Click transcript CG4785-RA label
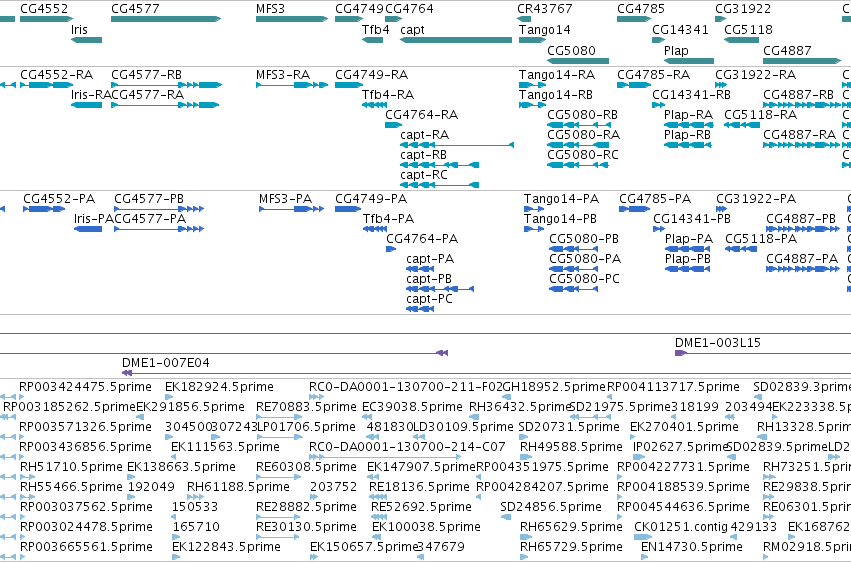 [x=653, y=74]
